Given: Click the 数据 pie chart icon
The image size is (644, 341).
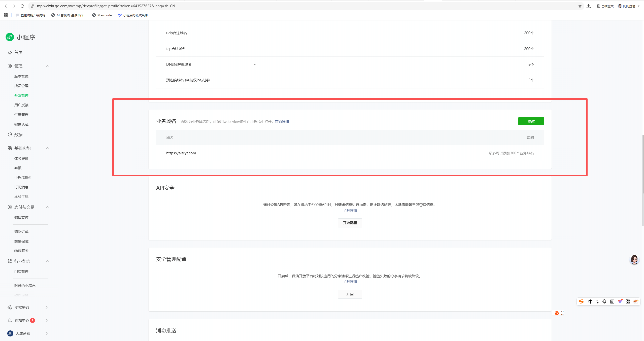Looking at the screenshot, I should [10, 134].
